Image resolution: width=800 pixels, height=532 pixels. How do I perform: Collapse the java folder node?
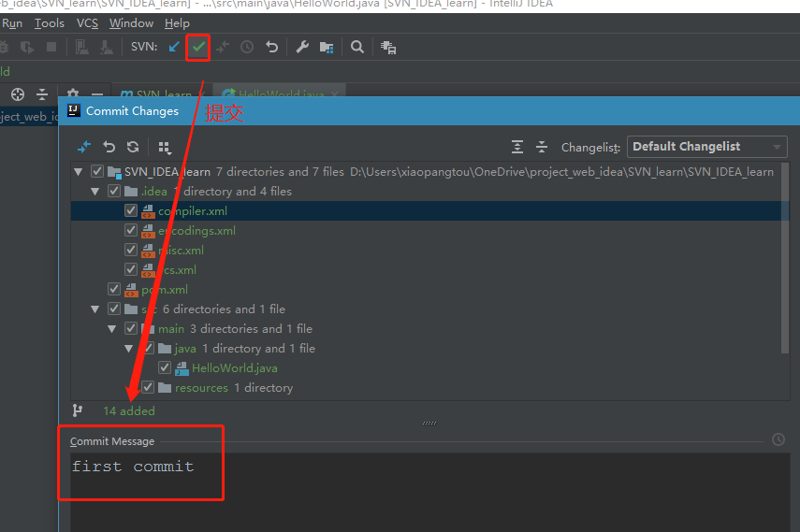[129, 349]
